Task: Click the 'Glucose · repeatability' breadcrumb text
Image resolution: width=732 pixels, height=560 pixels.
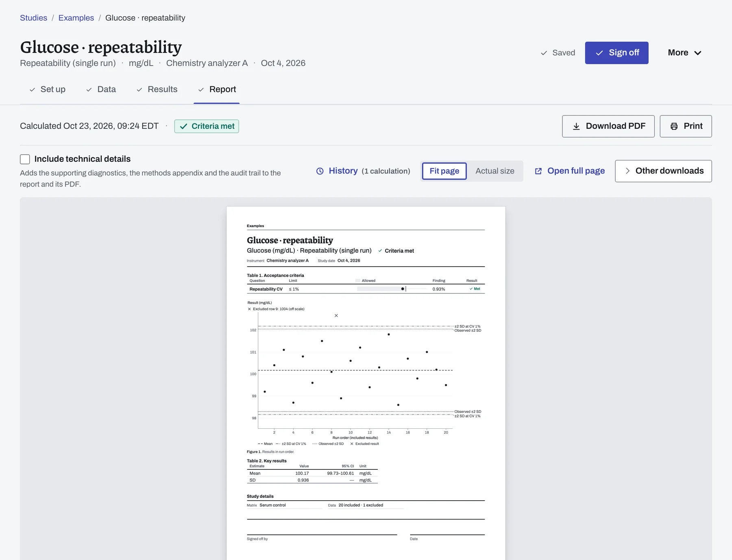Action: click(145, 18)
